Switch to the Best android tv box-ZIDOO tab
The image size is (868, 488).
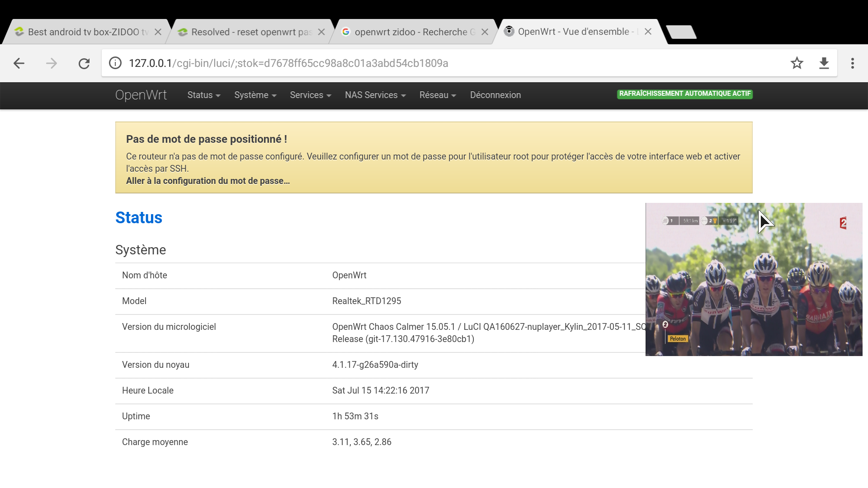pos(84,32)
